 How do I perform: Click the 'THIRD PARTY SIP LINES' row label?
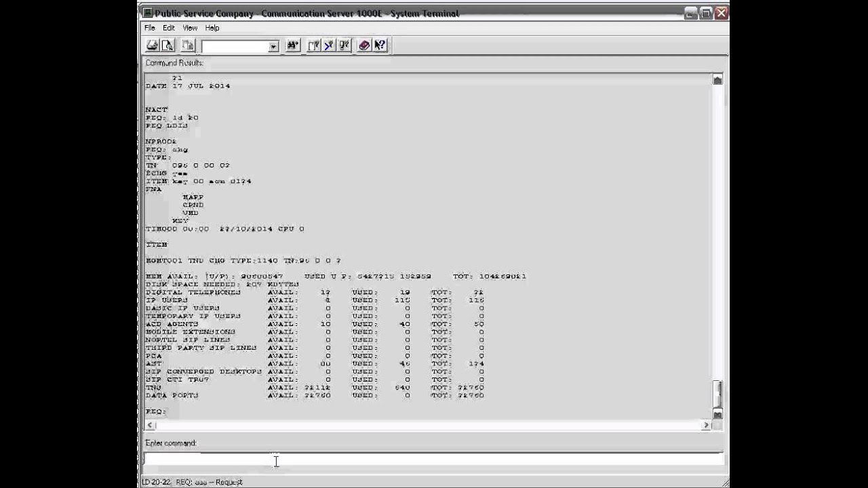tap(201, 348)
